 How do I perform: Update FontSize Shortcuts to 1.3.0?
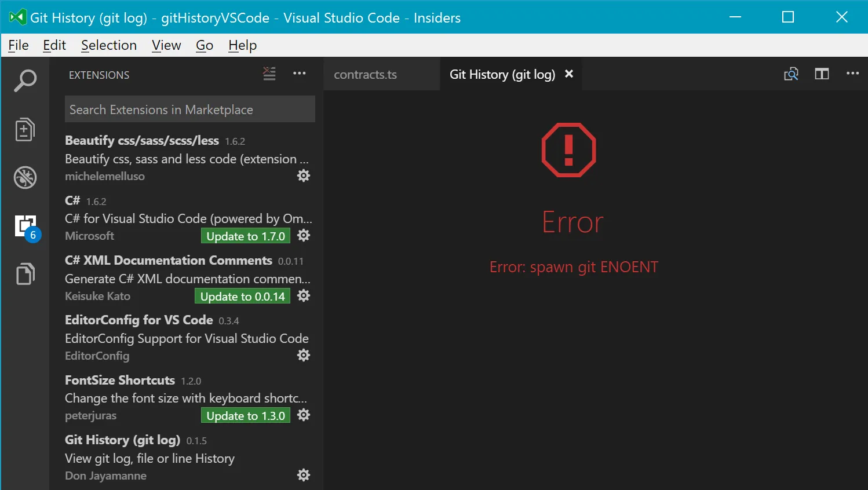click(x=245, y=415)
